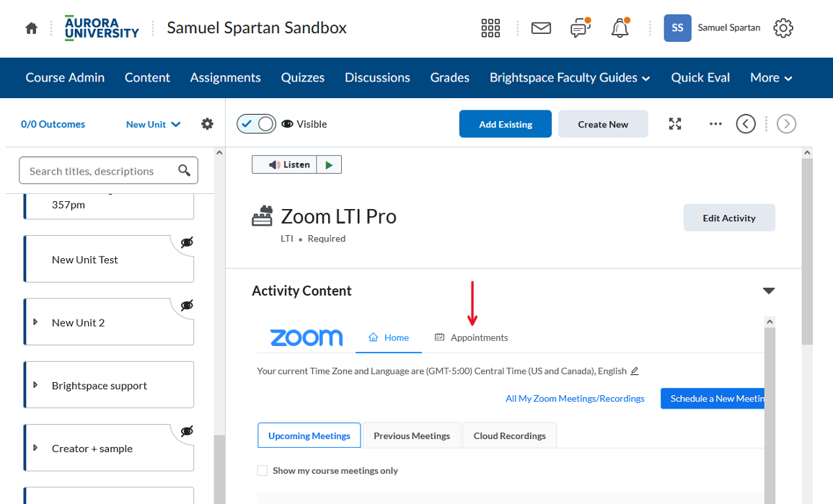Open Content in navbar
The height and width of the screenshot is (504, 833).
147,78
